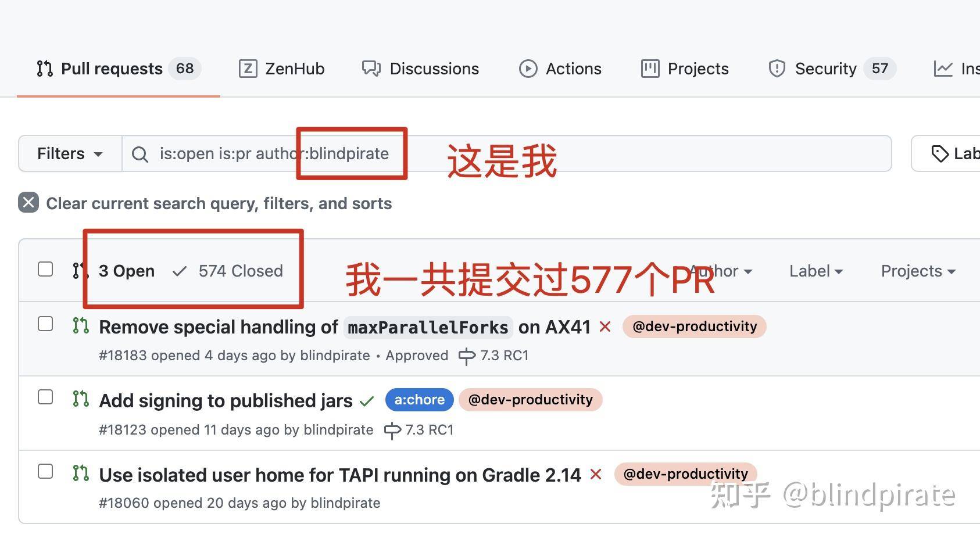Expand the Author filter dropdown
980x538 pixels.
pyautogui.click(x=721, y=271)
